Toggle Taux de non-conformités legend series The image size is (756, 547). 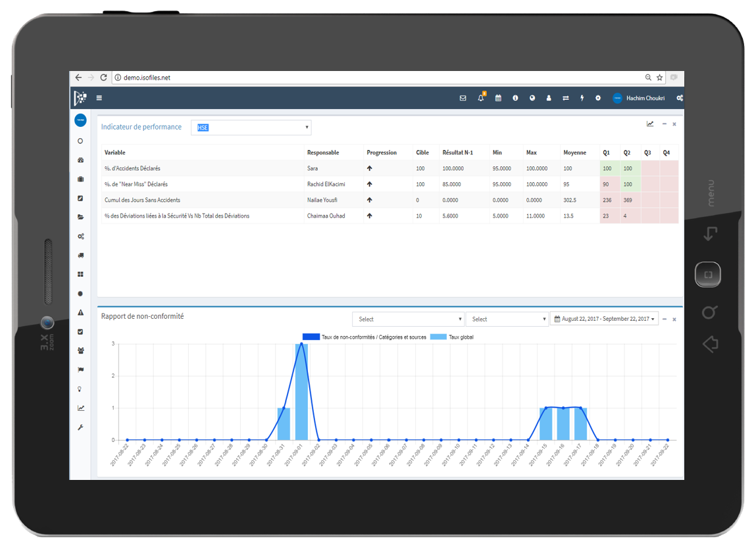(x=365, y=337)
